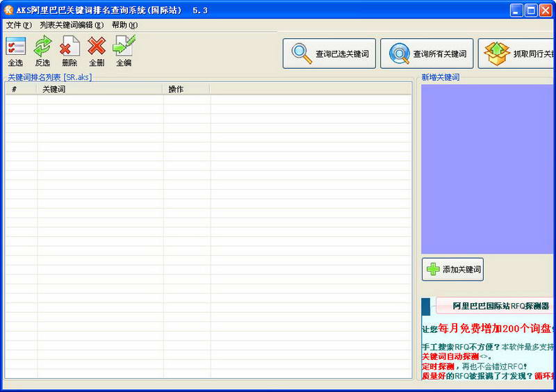Screen dimensions: 556x392
Task: Open the 文件(F) menu
Action: coord(19,25)
